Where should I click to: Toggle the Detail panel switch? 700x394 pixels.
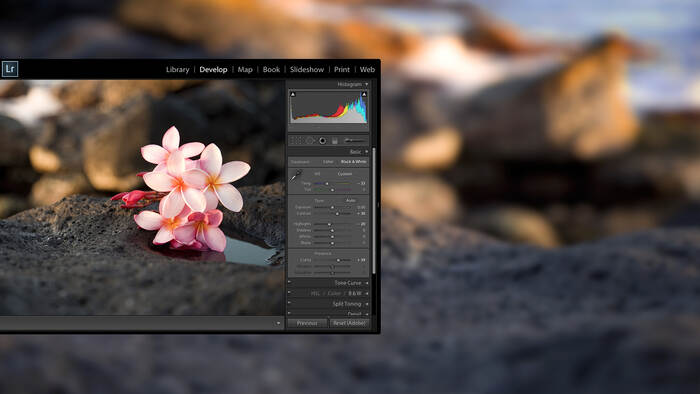click(289, 313)
